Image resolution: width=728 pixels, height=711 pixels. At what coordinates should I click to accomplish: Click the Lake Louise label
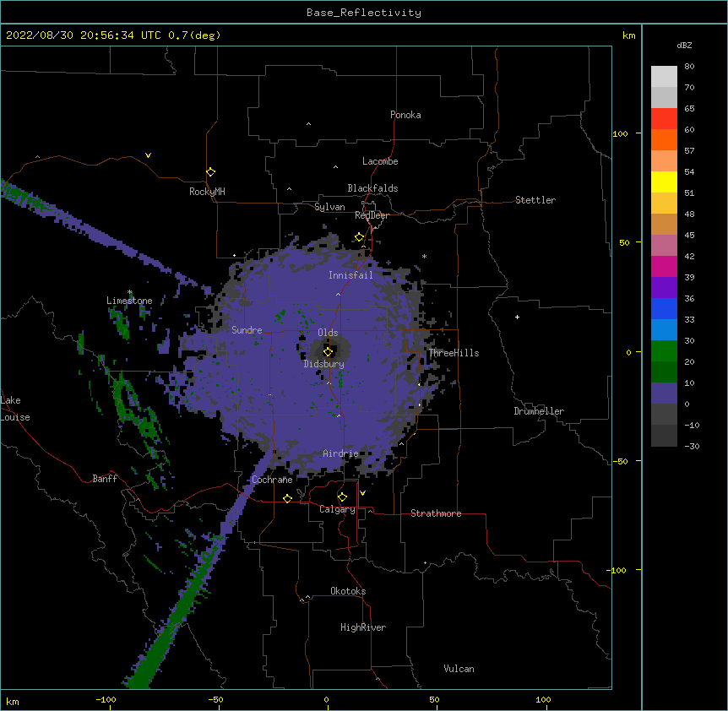pyautogui.click(x=15, y=409)
